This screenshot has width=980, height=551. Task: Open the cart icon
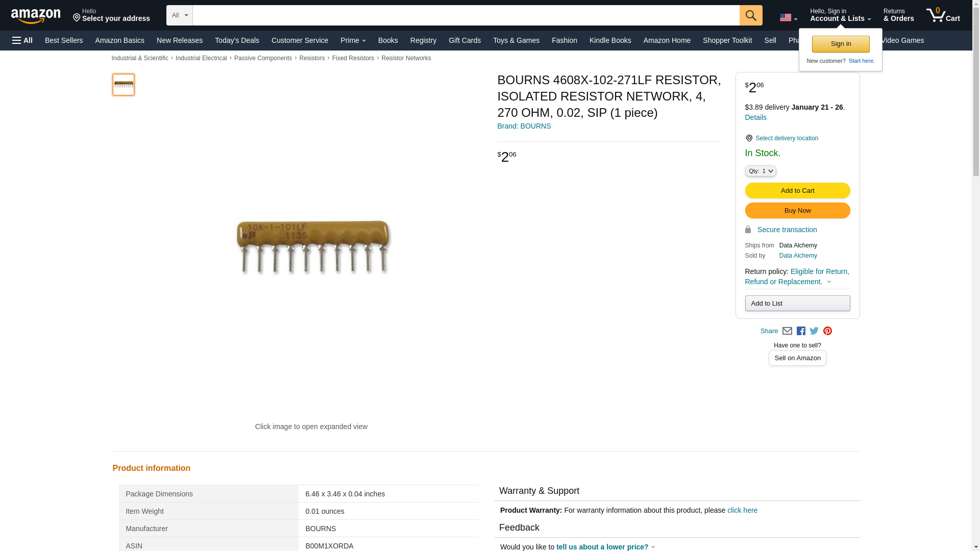943,15
